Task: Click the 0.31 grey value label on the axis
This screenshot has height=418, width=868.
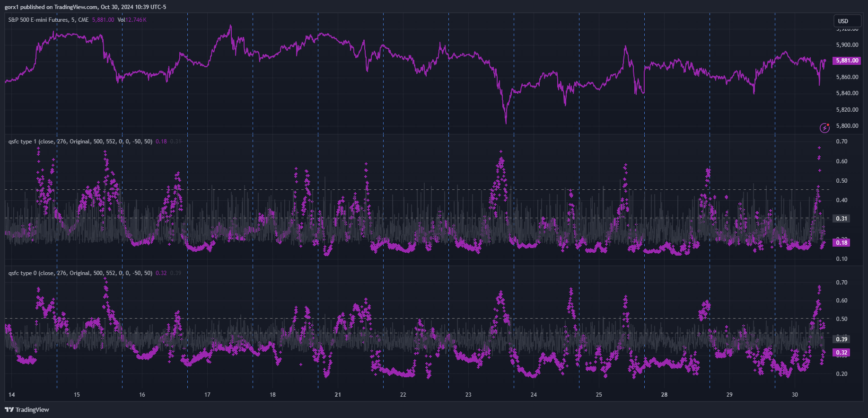Action: tap(842, 218)
